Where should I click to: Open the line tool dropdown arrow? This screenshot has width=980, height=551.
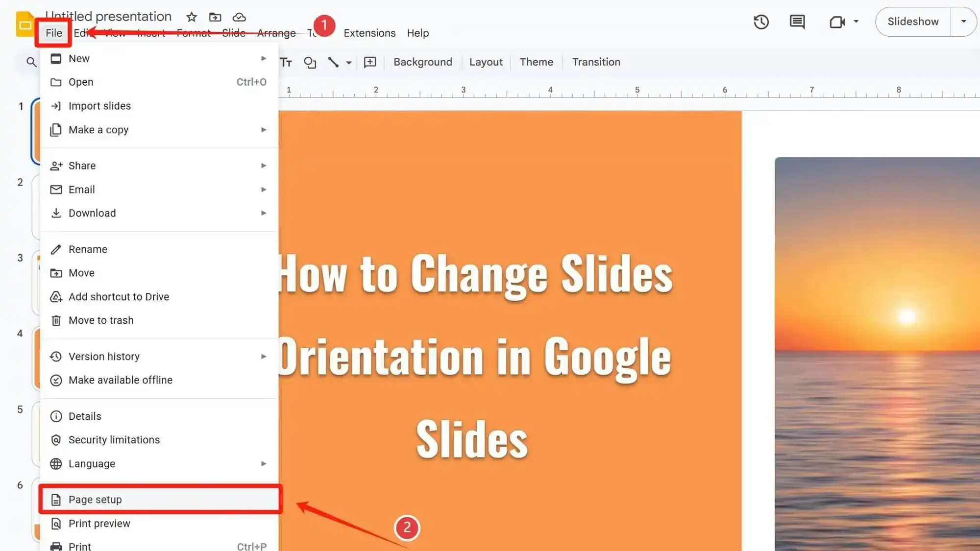(348, 62)
